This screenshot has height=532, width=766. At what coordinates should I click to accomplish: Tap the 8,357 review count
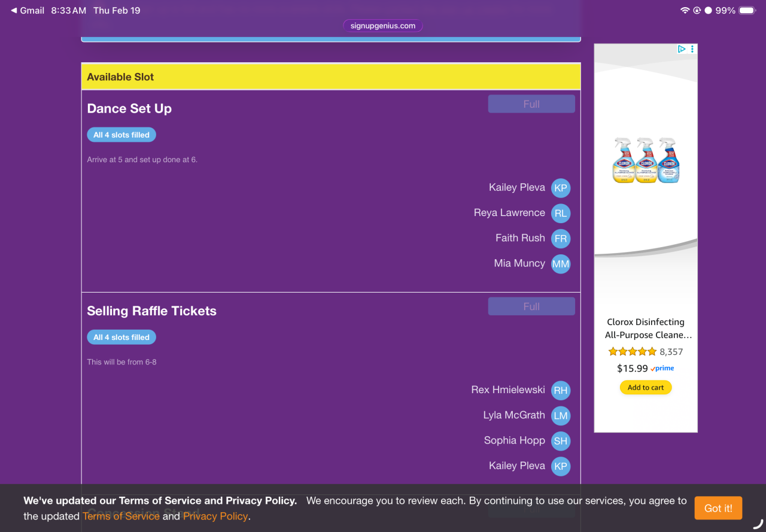click(671, 352)
